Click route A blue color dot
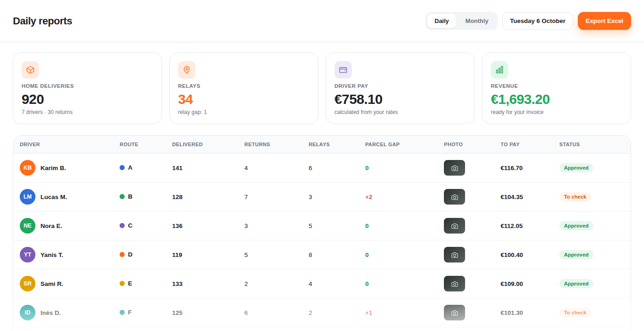The height and width of the screenshot is (331, 644). click(x=122, y=168)
